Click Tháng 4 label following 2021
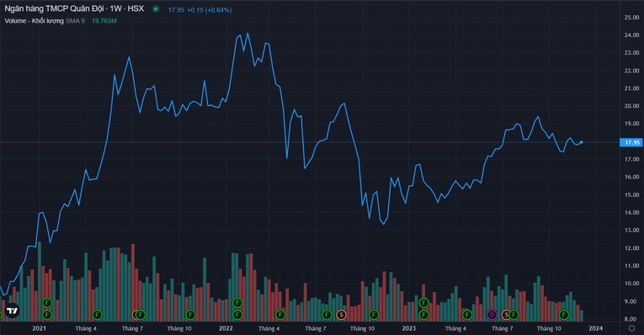 click(86, 328)
